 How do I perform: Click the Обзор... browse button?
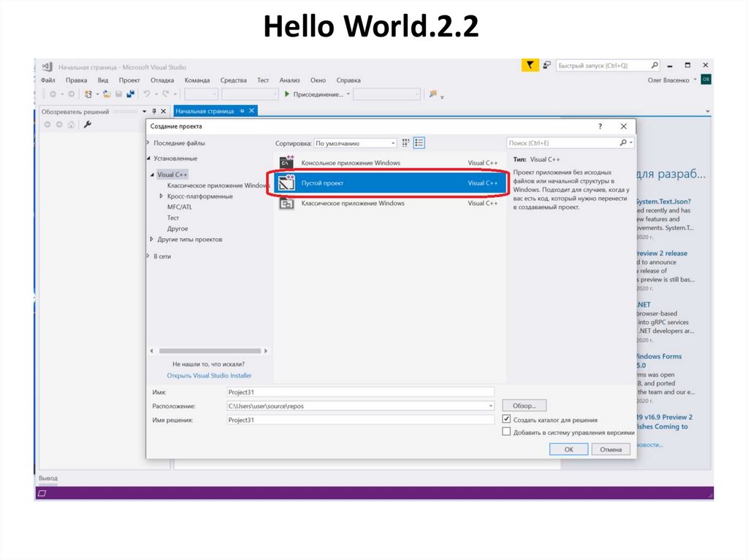[x=524, y=406]
